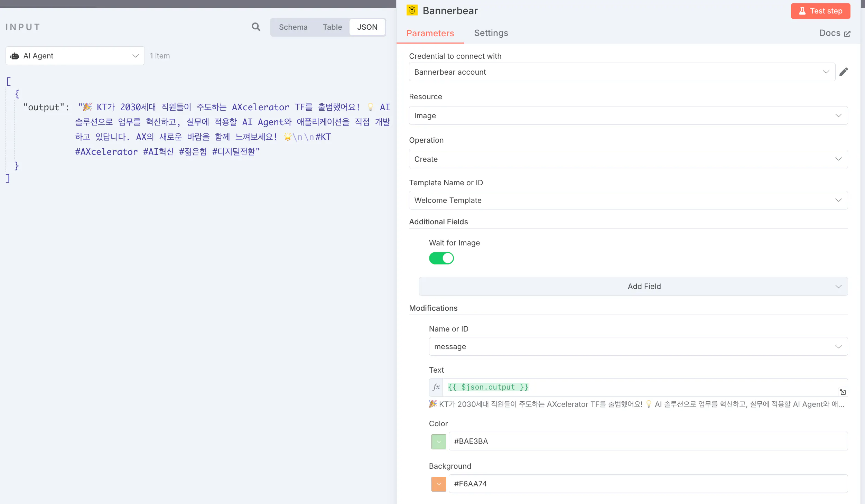The image size is (865, 504).
Task: Click the Bannerbear node title
Action: tap(450, 11)
